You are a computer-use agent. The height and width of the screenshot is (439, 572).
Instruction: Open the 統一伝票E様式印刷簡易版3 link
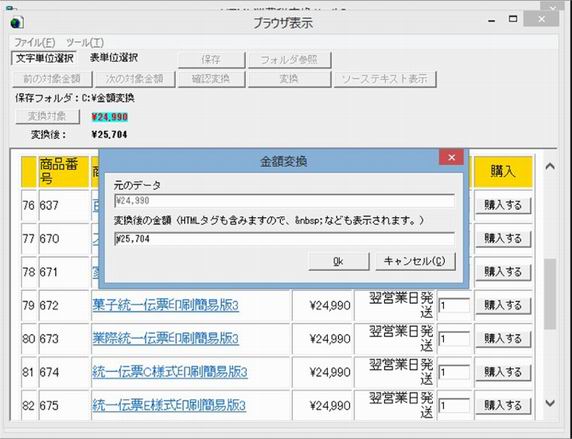[169, 405]
